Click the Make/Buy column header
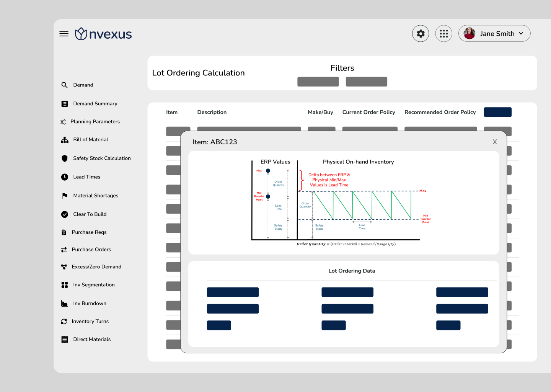551x392 pixels. 321,112
